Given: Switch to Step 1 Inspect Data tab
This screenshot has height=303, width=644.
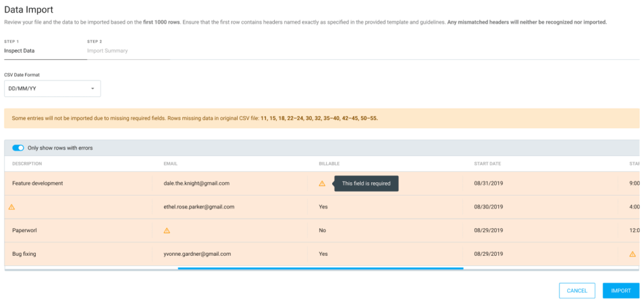Looking at the screenshot, I should click(x=19, y=50).
